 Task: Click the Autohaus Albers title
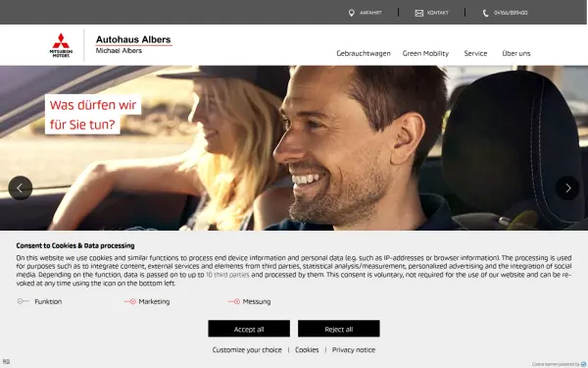pos(133,39)
